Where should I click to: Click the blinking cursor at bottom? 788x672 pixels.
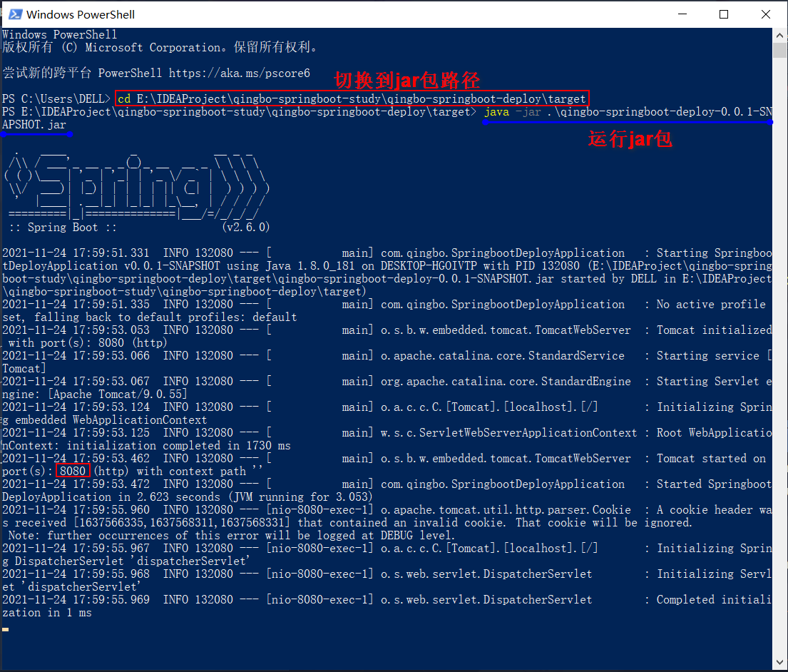tap(6, 629)
